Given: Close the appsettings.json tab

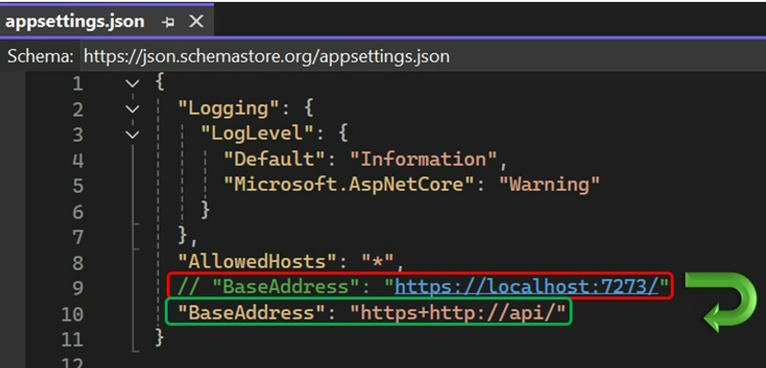Looking at the screenshot, I should click(196, 22).
